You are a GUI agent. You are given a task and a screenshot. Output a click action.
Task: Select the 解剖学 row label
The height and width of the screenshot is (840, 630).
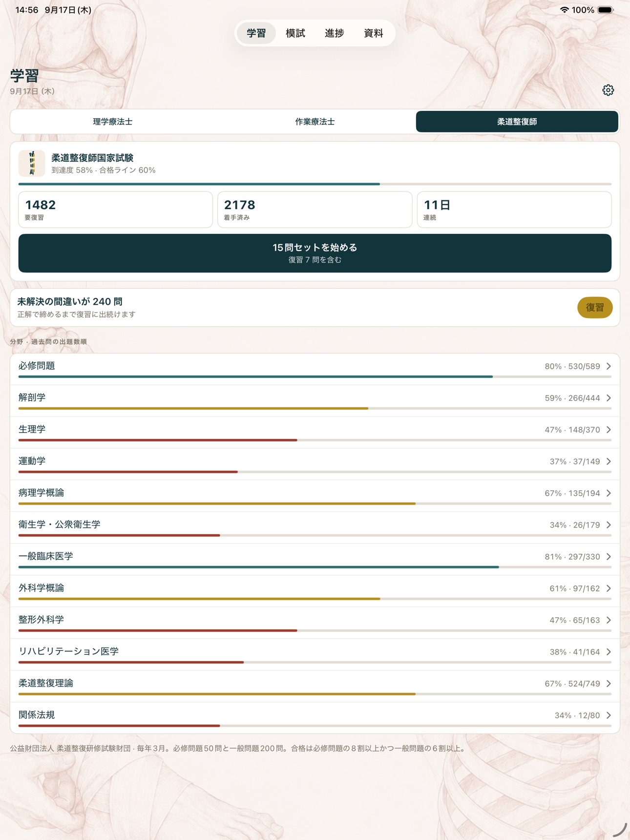pyautogui.click(x=32, y=398)
